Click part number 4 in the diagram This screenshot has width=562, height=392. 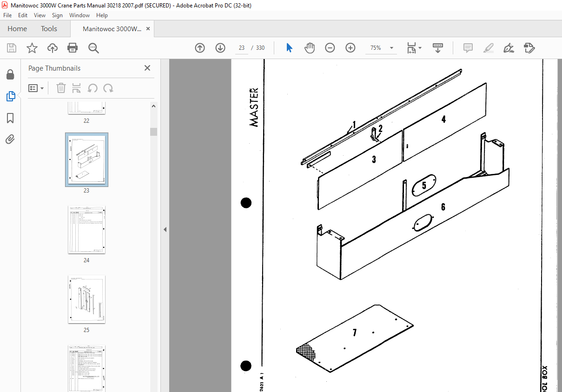click(443, 120)
